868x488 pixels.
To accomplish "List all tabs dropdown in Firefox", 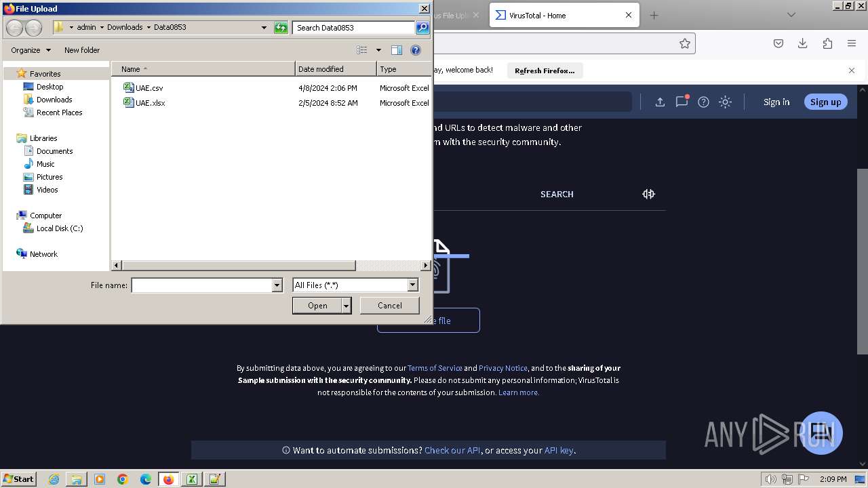I will click(x=791, y=15).
